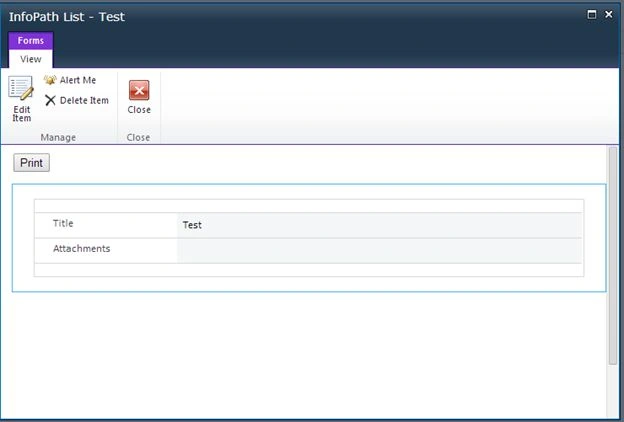Click the Print button
The height and width of the screenshot is (422, 624).
coord(31,163)
